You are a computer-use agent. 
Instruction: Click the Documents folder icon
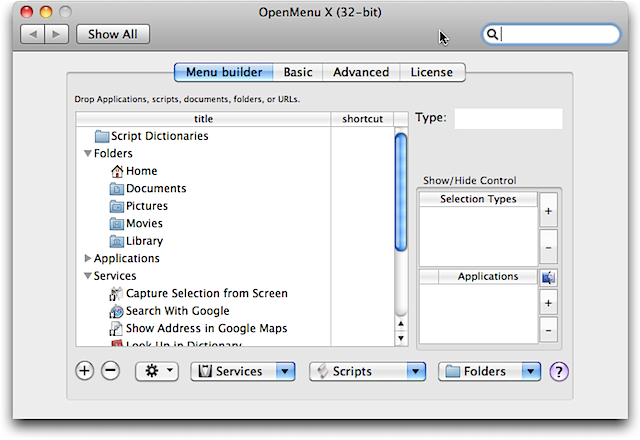(117, 189)
